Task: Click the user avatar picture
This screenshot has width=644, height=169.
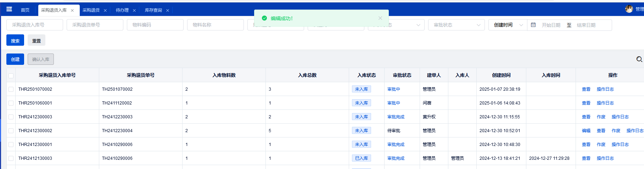Action: 629,9
